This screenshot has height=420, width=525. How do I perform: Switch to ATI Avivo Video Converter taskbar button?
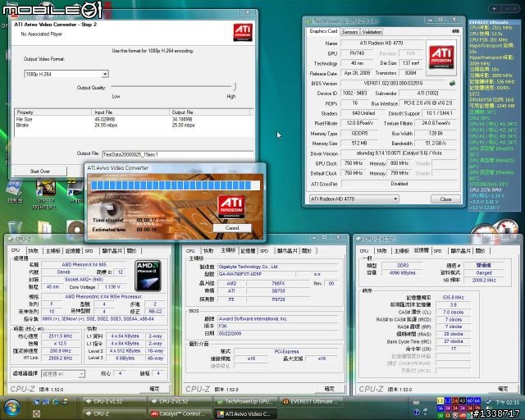[x=246, y=413]
